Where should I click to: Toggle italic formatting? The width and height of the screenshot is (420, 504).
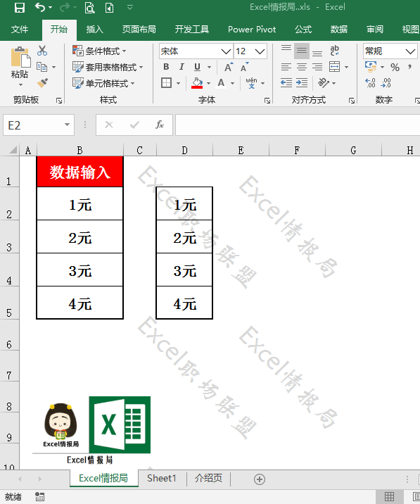point(182,67)
